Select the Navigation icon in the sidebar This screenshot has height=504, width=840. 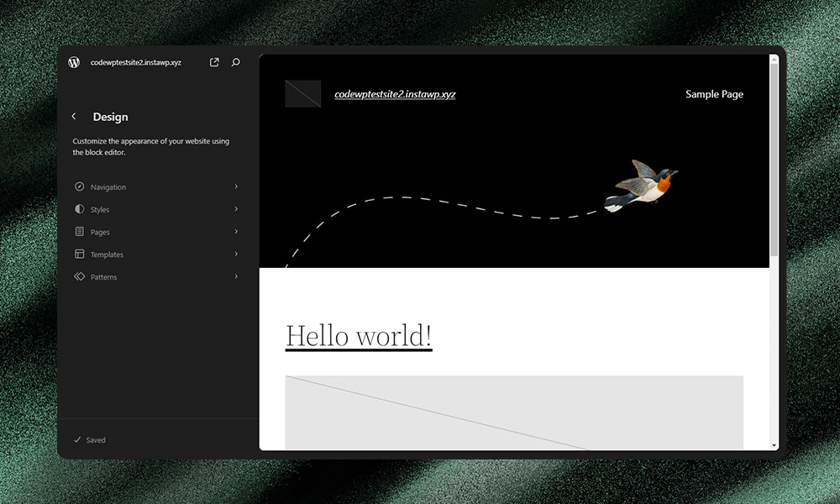[x=78, y=186]
